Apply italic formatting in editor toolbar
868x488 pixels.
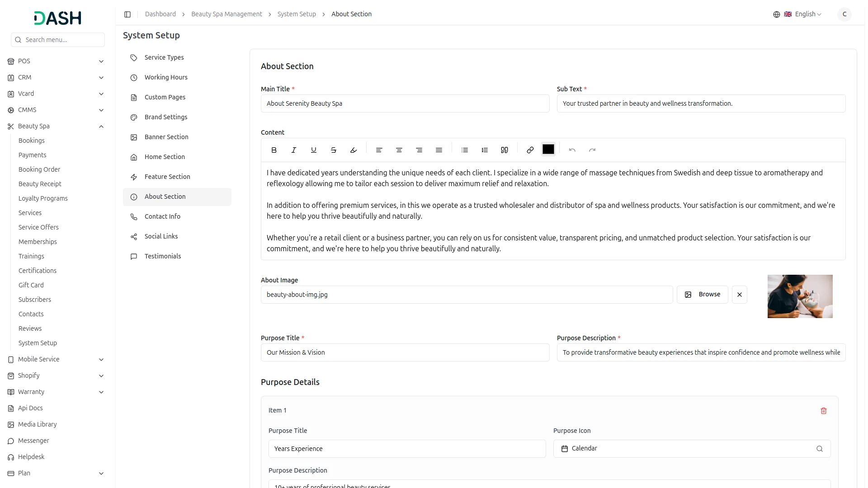294,150
